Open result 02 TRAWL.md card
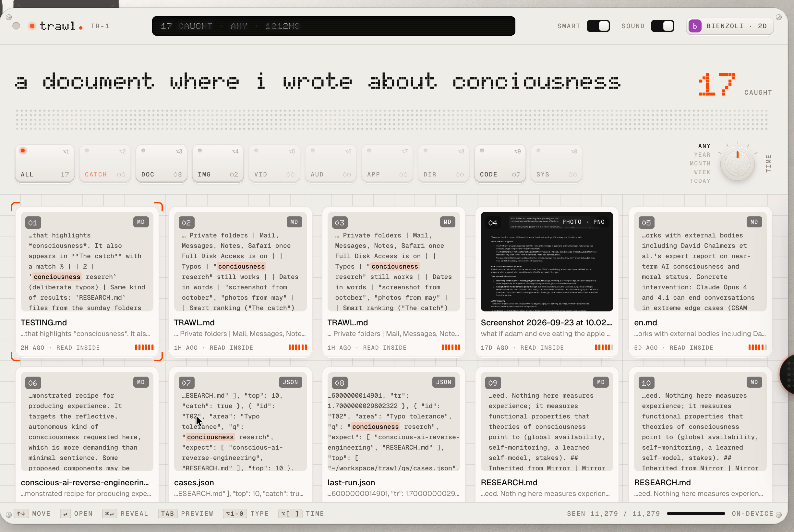This screenshot has width=794, height=532. click(240, 282)
